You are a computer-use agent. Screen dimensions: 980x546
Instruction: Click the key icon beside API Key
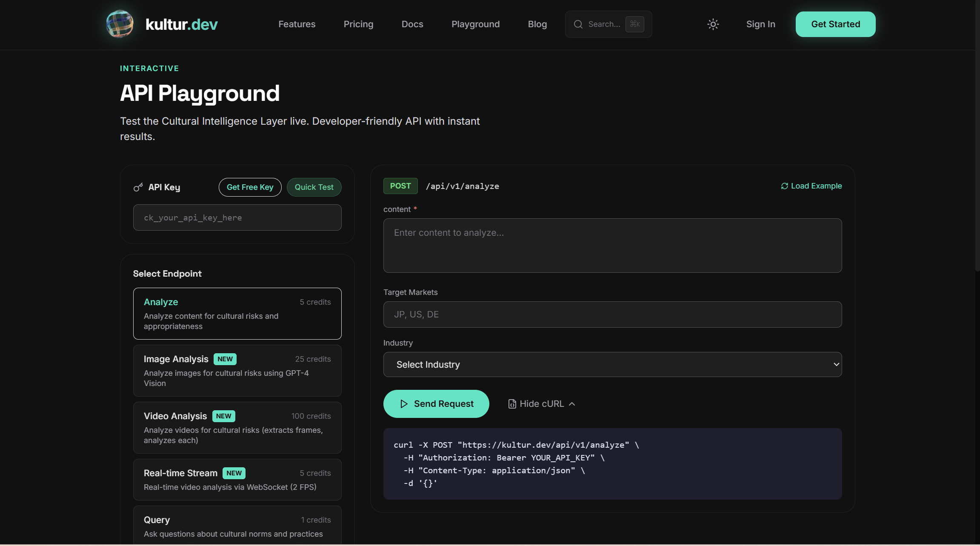(x=138, y=187)
